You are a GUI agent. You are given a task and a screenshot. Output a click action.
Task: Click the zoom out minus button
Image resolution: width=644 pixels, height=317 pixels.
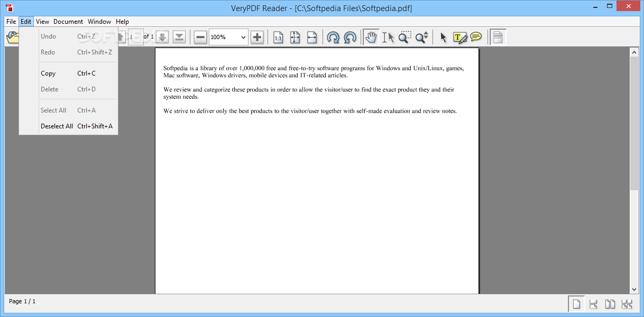[200, 37]
